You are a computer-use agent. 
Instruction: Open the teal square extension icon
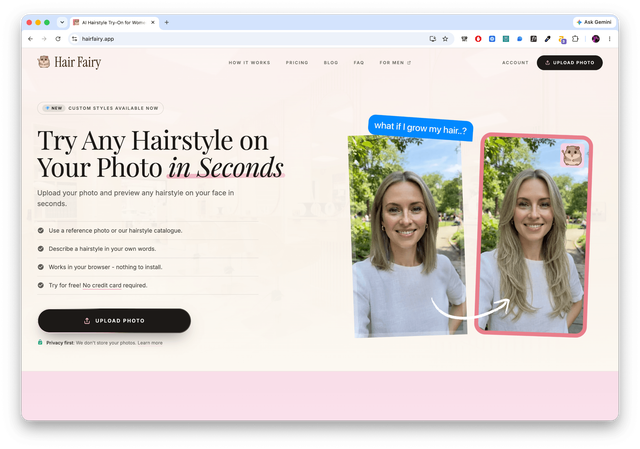click(506, 39)
